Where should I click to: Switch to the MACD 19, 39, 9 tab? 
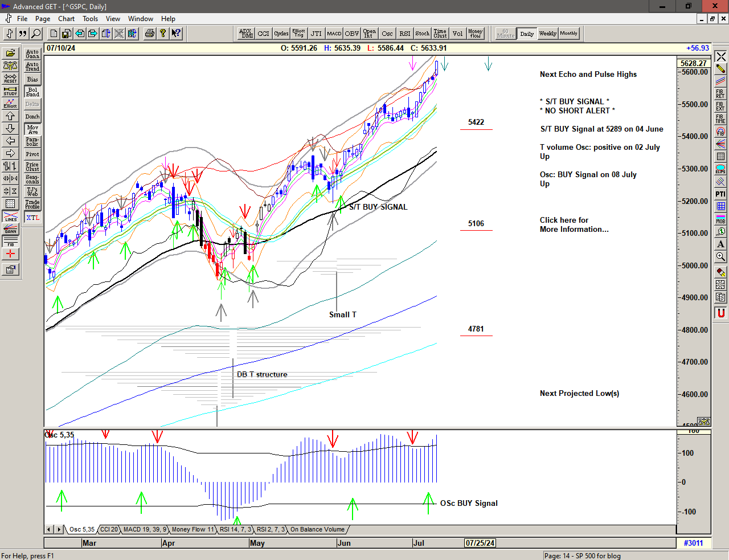145,529
